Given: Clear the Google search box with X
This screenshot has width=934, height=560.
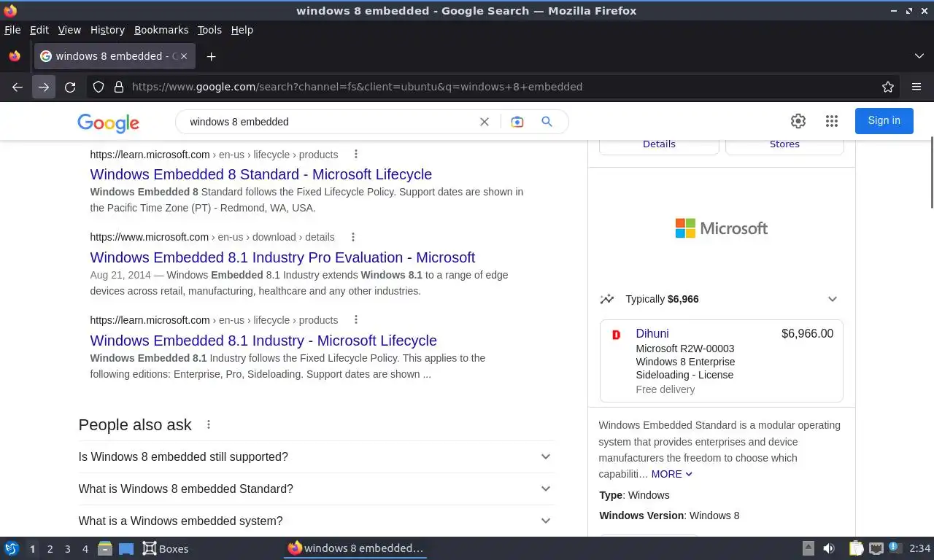Looking at the screenshot, I should tap(484, 122).
